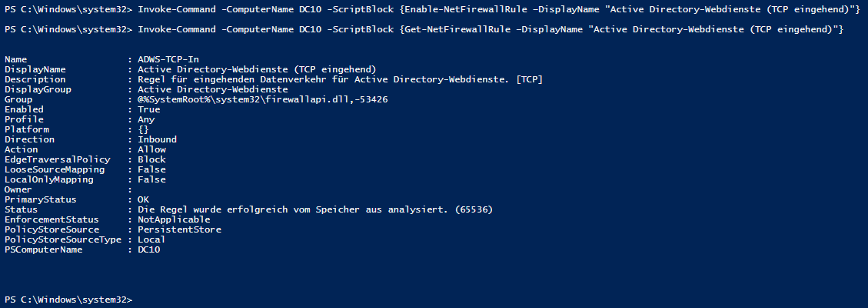Screen dimensions: 868x308
Task: Click the Profile value "Any"
Action: point(146,119)
